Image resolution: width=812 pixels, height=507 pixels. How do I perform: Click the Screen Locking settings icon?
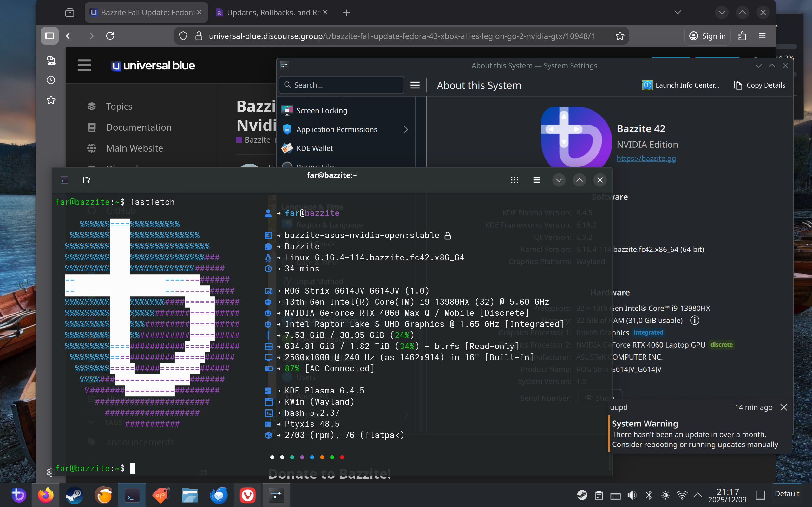287,110
